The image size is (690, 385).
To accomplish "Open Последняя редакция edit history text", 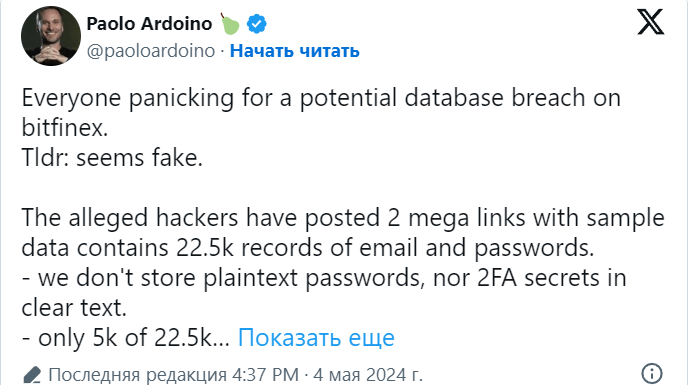I will pyautogui.click(x=137, y=375).
